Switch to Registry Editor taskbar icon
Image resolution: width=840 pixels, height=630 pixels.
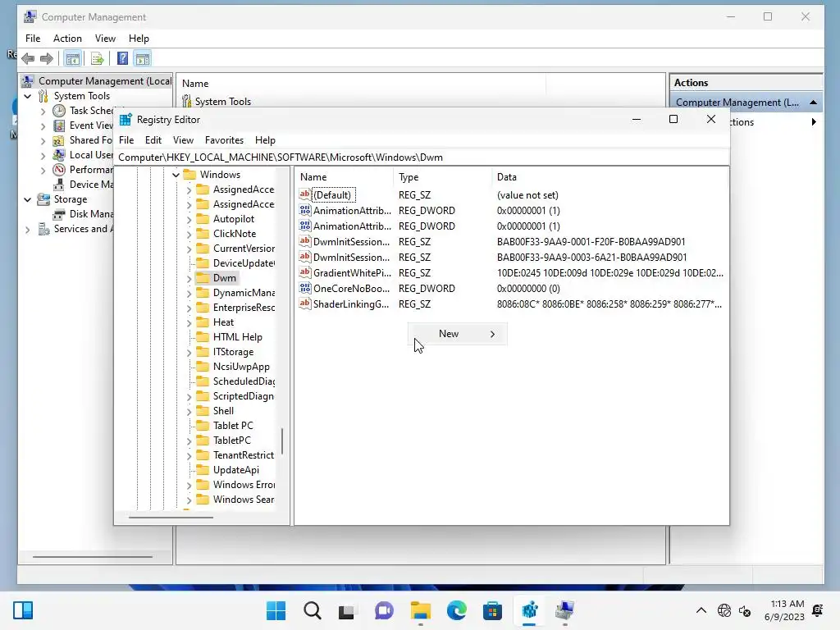coord(529,610)
